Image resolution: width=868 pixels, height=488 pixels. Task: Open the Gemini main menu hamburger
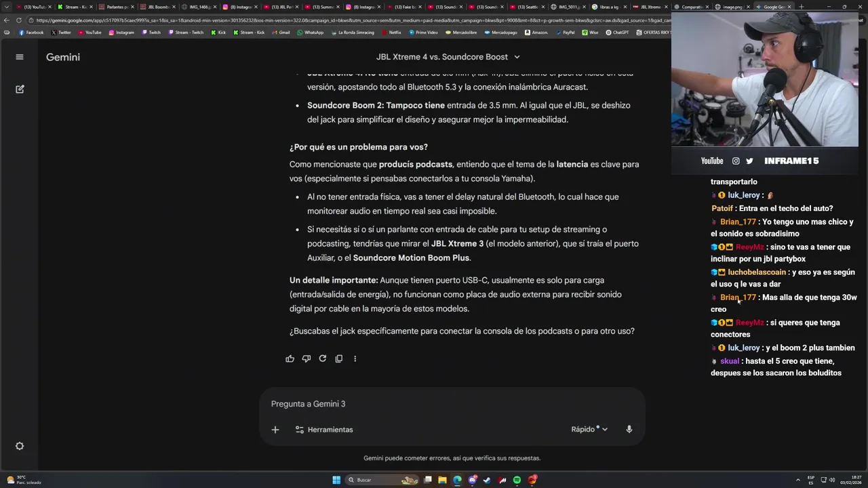(x=20, y=57)
